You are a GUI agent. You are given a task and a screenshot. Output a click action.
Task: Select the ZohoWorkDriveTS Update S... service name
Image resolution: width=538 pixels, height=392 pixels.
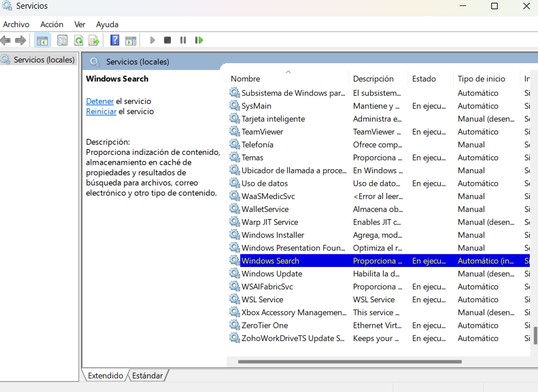pos(293,338)
